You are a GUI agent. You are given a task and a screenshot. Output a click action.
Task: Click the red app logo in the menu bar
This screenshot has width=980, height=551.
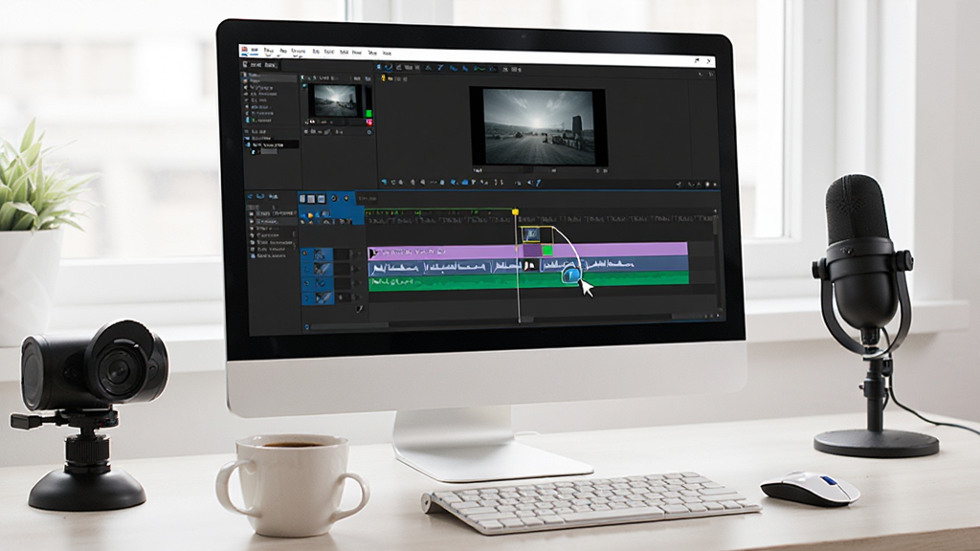coord(244,50)
